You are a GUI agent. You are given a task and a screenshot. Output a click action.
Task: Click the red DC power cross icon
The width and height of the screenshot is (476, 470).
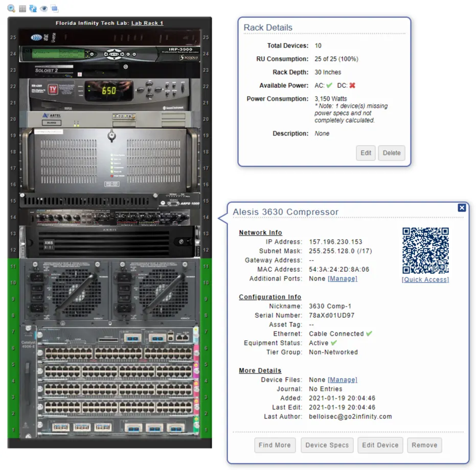pyautogui.click(x=352, y=85)
